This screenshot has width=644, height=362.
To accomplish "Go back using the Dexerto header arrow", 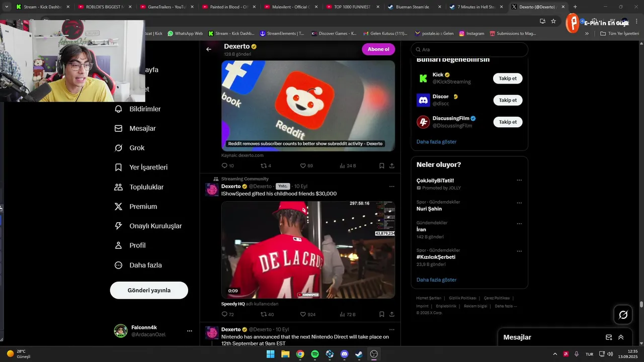I will [x=209, y=49].
